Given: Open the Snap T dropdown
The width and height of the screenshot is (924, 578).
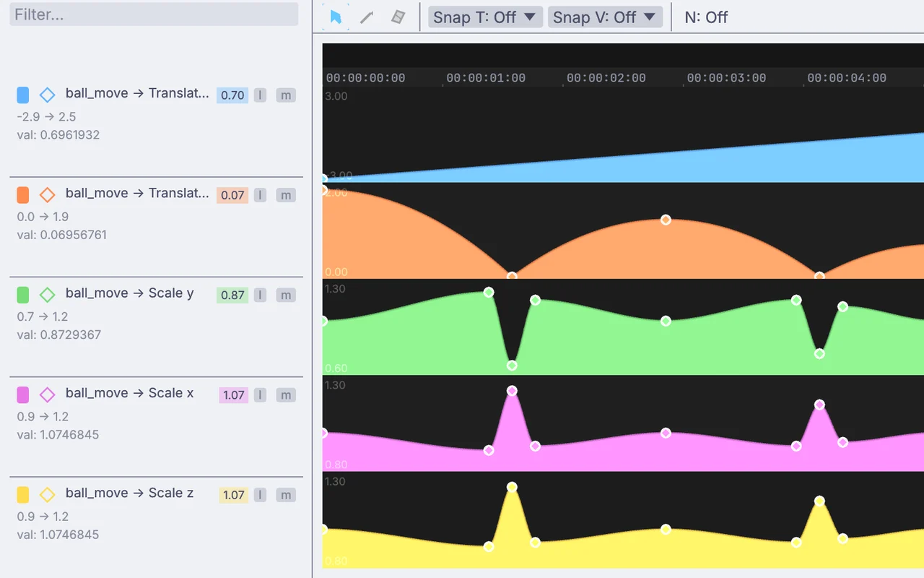Looking at the screenshot, I should (485, 17).
